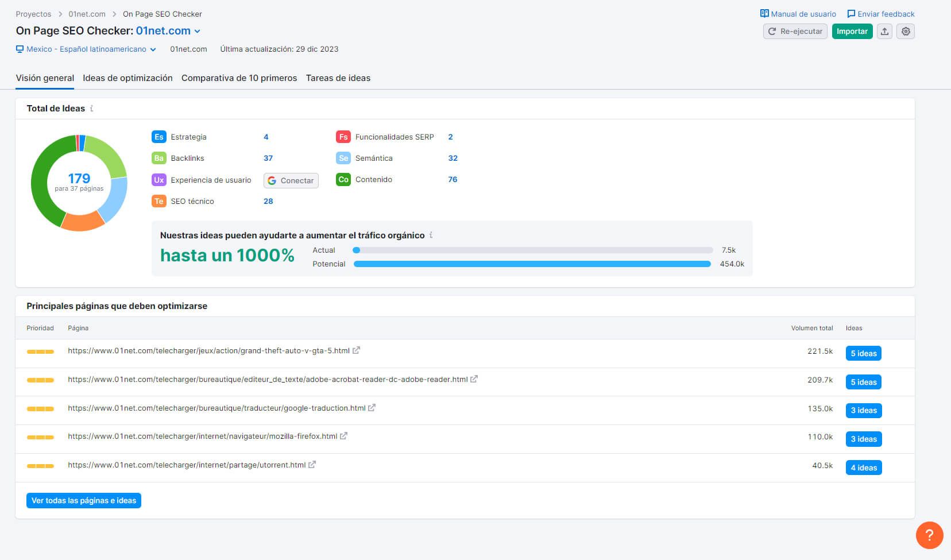Screen dimensions: 951x560
Task: Click the donut chart showing 179 ideas
Action: (79, 183)
